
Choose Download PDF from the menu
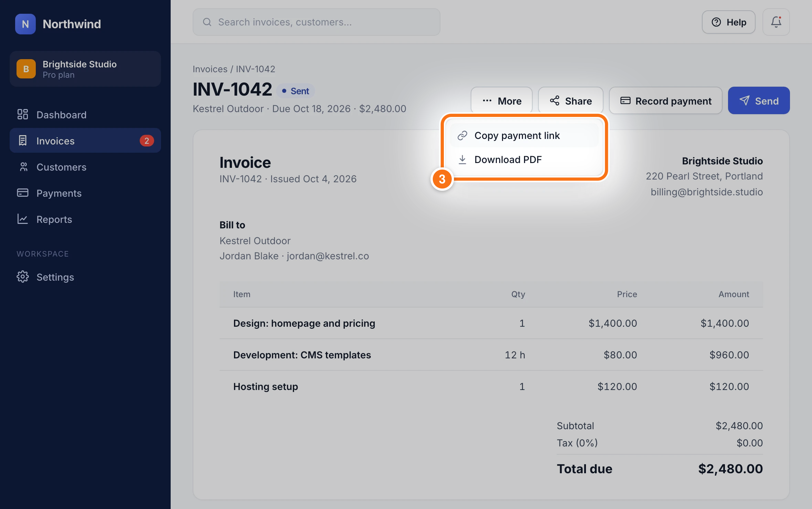pyautogui.click(x=524, y=160)
